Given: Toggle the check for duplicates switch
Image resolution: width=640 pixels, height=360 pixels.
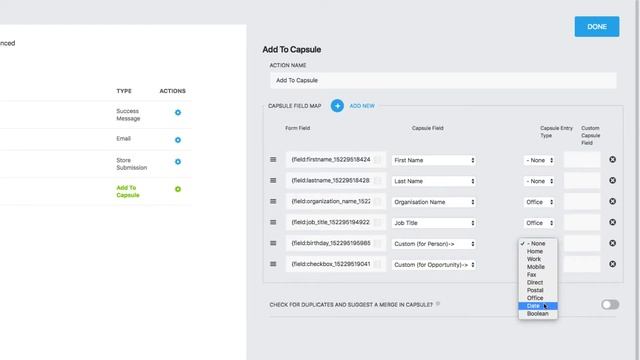Looking at the screenshot, I should 610,304.
